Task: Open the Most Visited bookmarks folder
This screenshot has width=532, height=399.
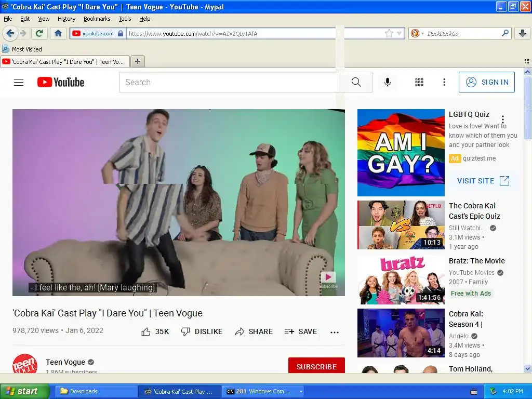Action: tap(22, 49)
